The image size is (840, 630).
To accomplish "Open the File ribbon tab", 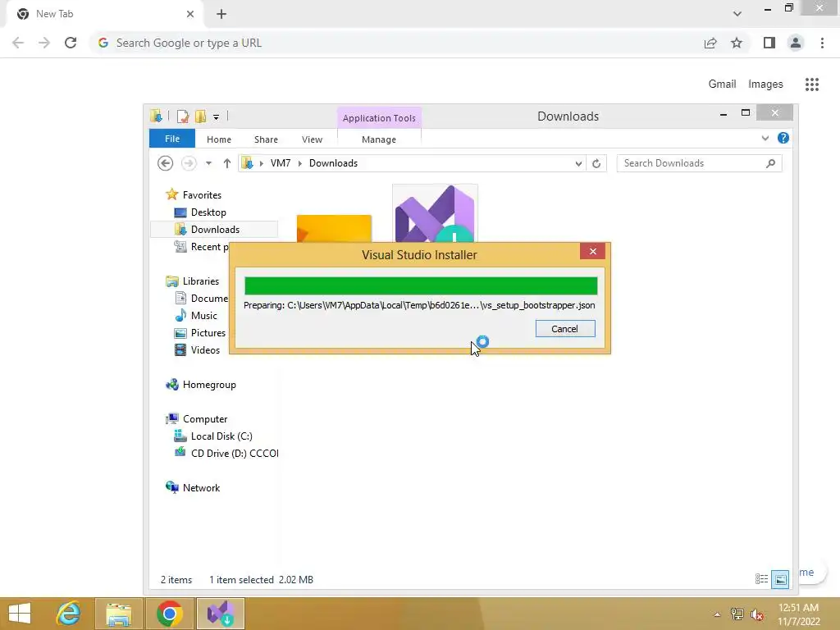I will coord(172,139).
